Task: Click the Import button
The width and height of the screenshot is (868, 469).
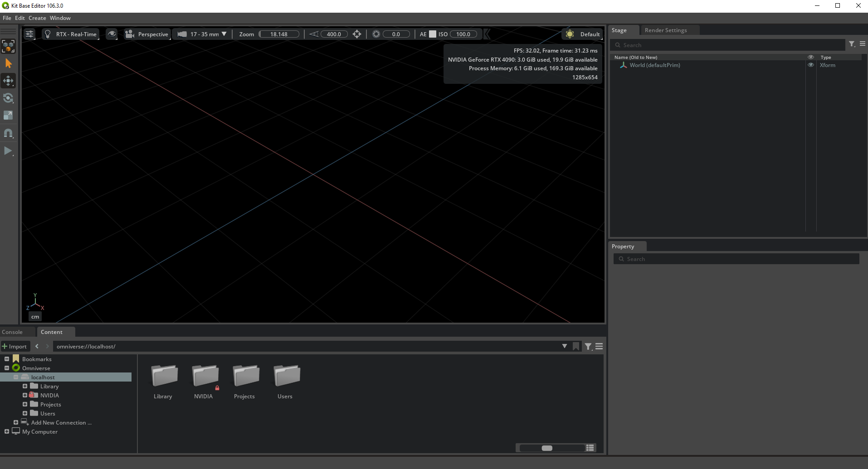Action: click(15, 346)
